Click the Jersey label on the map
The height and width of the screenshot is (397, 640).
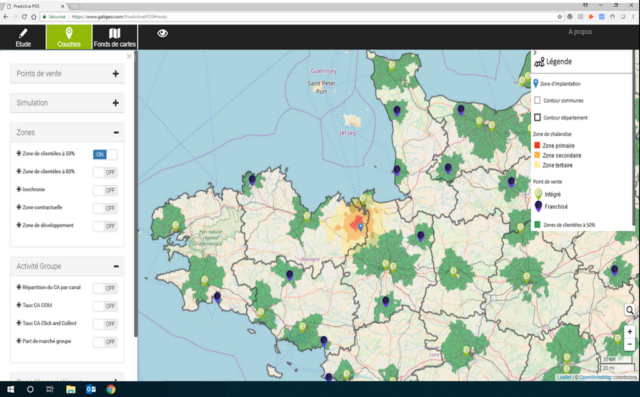click(x=348, y=133)
